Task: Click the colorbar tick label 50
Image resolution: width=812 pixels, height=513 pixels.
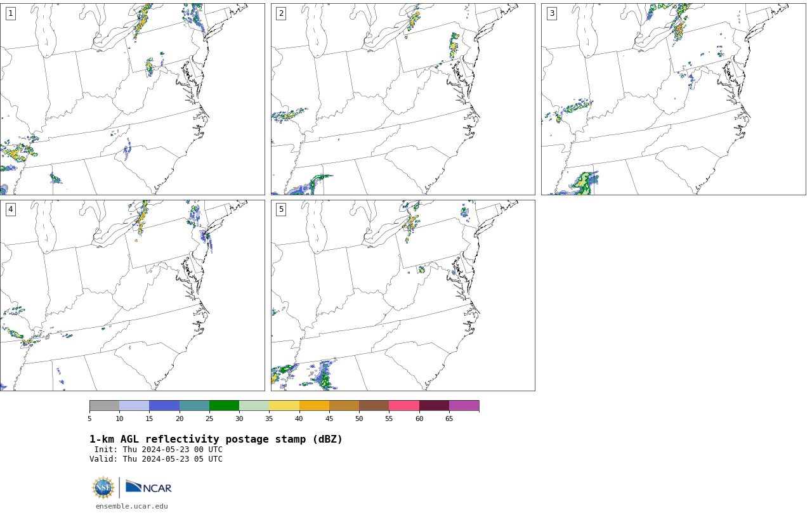Action: 359,419
